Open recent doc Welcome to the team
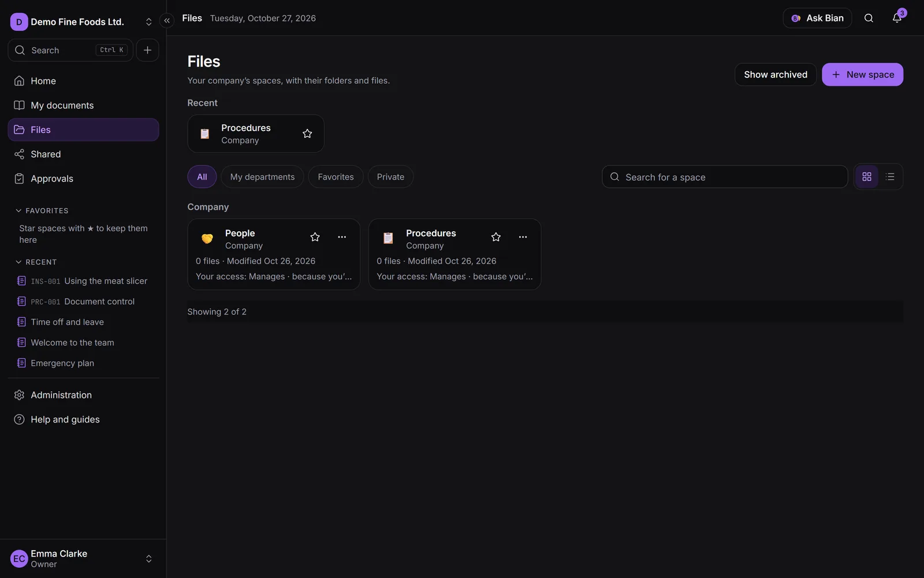The width and height of the screenshot is (924, 578). coord(83,343)
